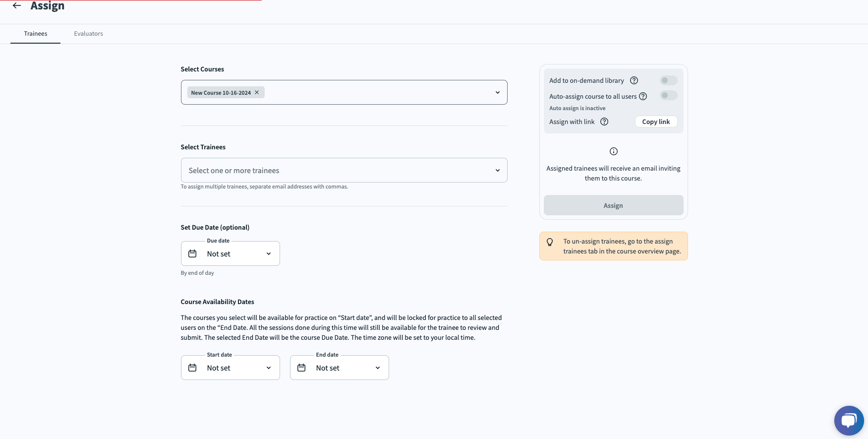The height and width of the screenshot is (439, 868).
Task: Click help icon beside Auto-assign course
Action: pyautogui.click(x=643, y=96)
